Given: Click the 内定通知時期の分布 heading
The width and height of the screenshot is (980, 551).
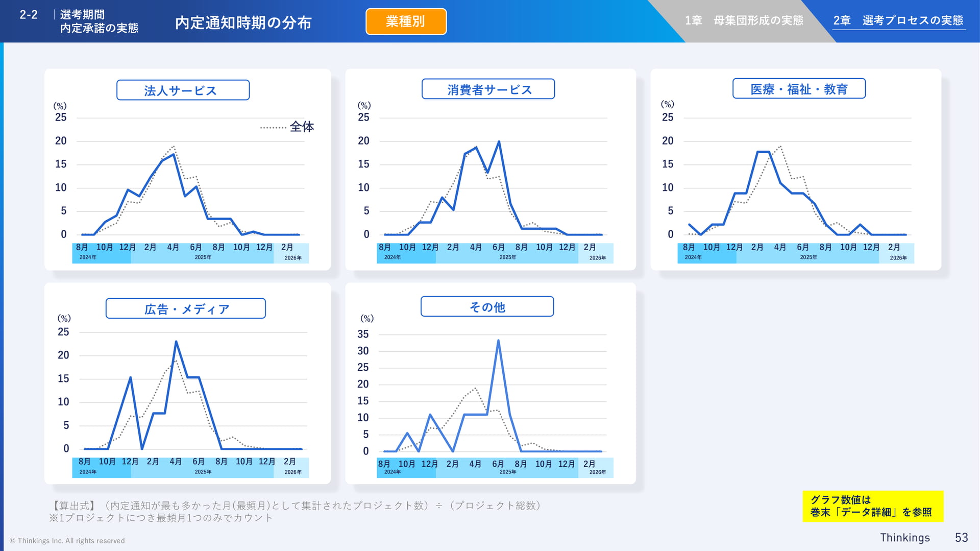Looking at the screenshot, I should click(x=243, y=22).
